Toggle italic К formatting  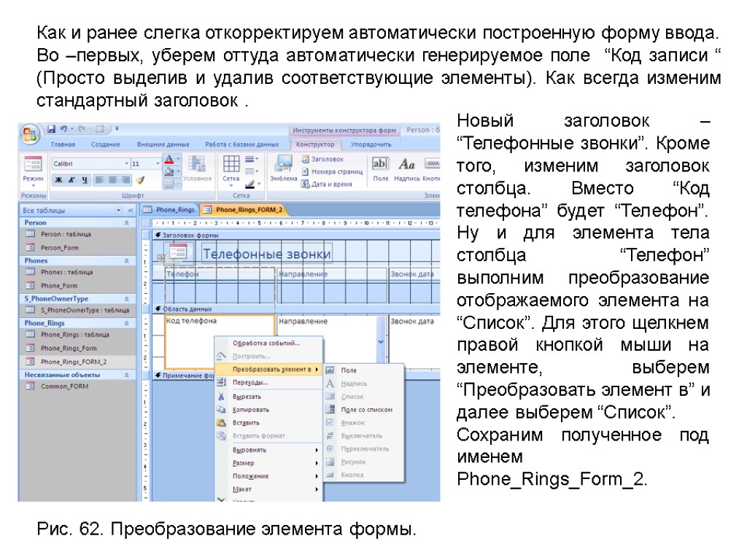click(x=71, y=180)
